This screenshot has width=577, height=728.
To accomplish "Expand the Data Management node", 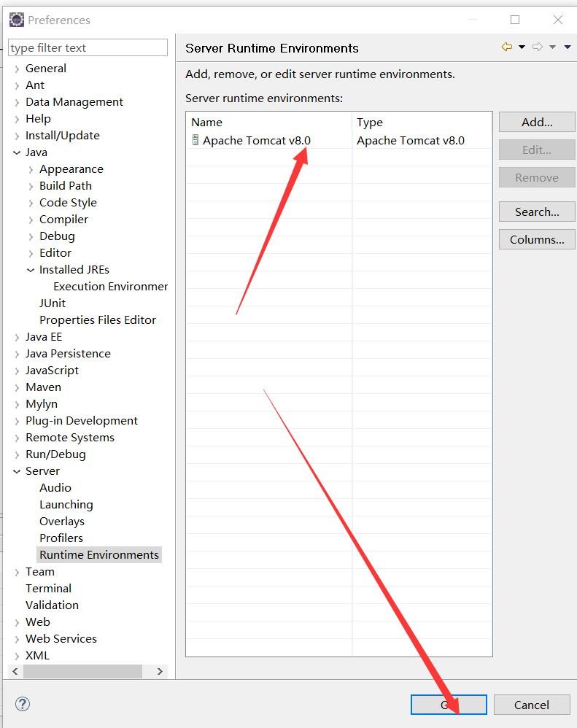I will tap(17, 103).
